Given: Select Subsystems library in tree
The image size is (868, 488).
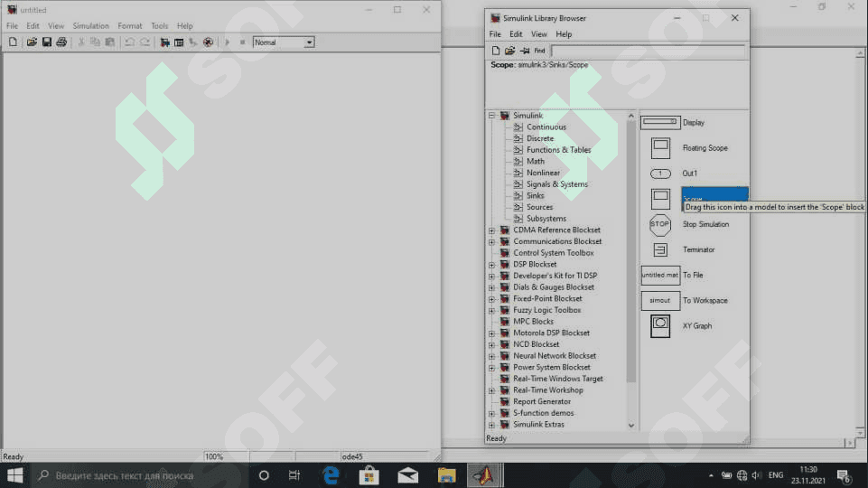Looking at the screenshot, I should pos(546,218).
